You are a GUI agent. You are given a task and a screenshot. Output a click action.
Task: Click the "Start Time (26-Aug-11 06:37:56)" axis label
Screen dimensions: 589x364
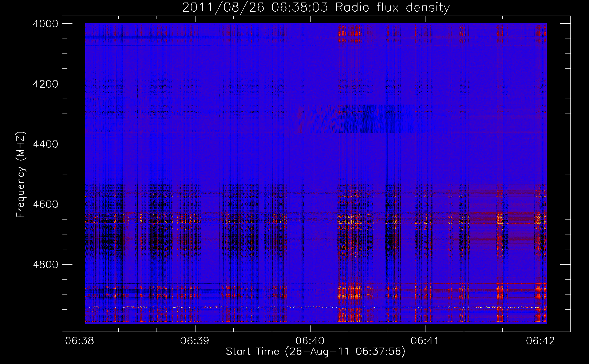[x=316, y=352]
